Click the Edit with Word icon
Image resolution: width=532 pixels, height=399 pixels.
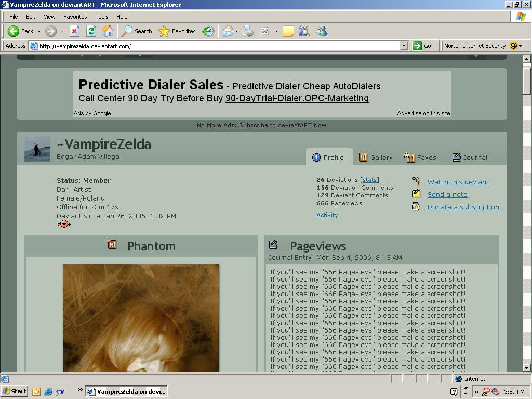265,31
